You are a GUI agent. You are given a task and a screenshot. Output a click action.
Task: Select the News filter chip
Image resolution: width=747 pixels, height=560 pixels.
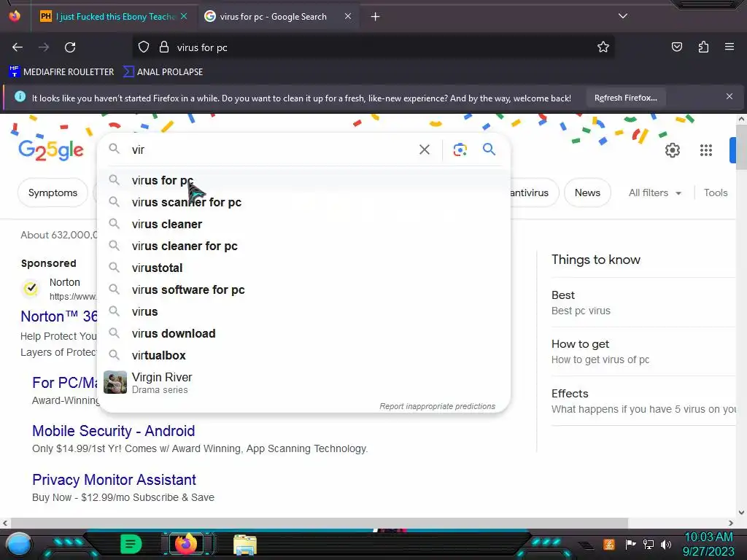(587, 192)
